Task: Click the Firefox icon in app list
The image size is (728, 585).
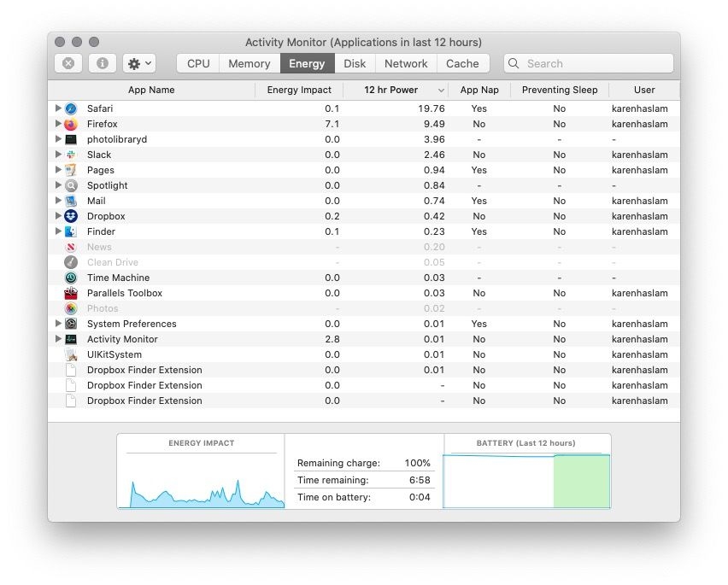Action: pos(71,124)
